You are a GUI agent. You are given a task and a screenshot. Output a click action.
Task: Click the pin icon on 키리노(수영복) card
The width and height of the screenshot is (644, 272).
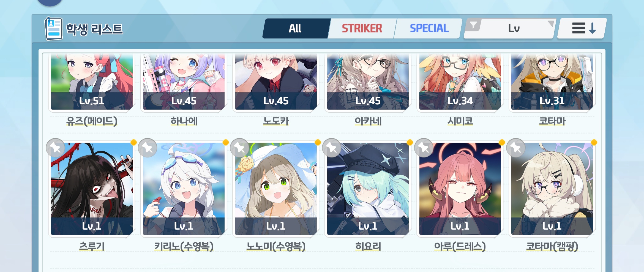point(148,148)
